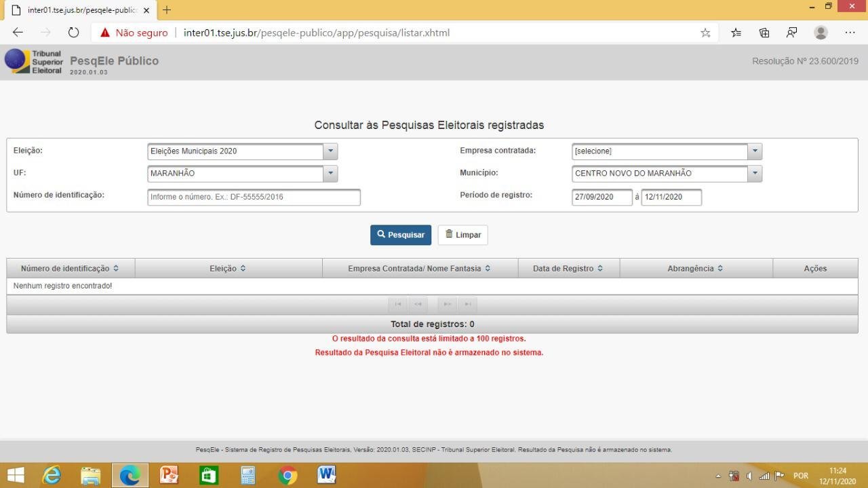The height and width of the screenshot is (488, 868).
Task: Launch Microsoft Word from taskbar
Action: tap(327, 474)
